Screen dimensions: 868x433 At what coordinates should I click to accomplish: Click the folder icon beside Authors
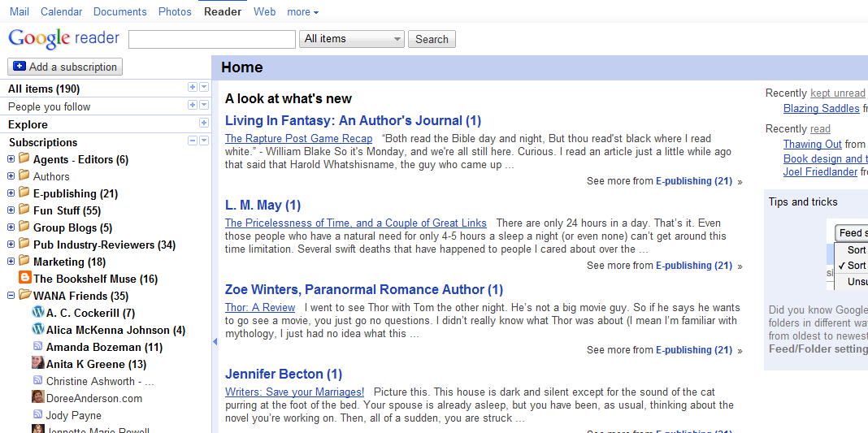coord(24,175)
